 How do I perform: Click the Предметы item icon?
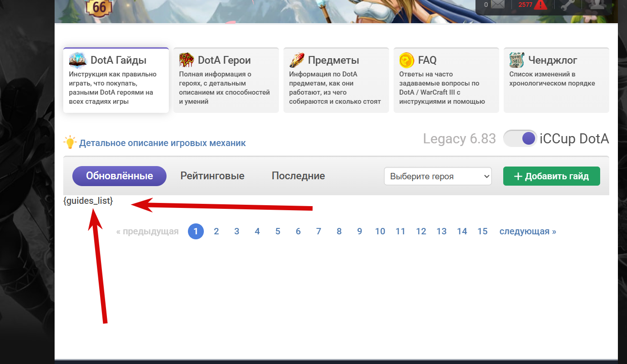pyautogui.click(x=297, y=60)
